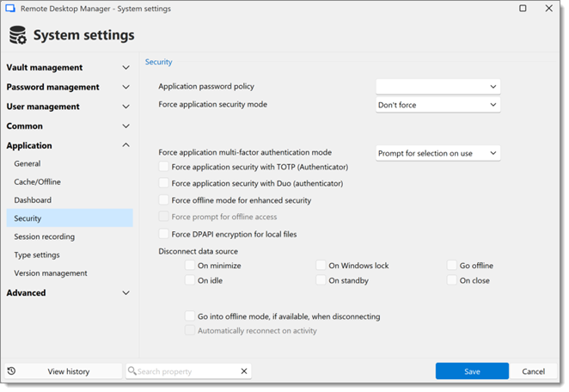Open Session recording settings
This screenshot has height=392, width=569.
[x=70, y=236]
